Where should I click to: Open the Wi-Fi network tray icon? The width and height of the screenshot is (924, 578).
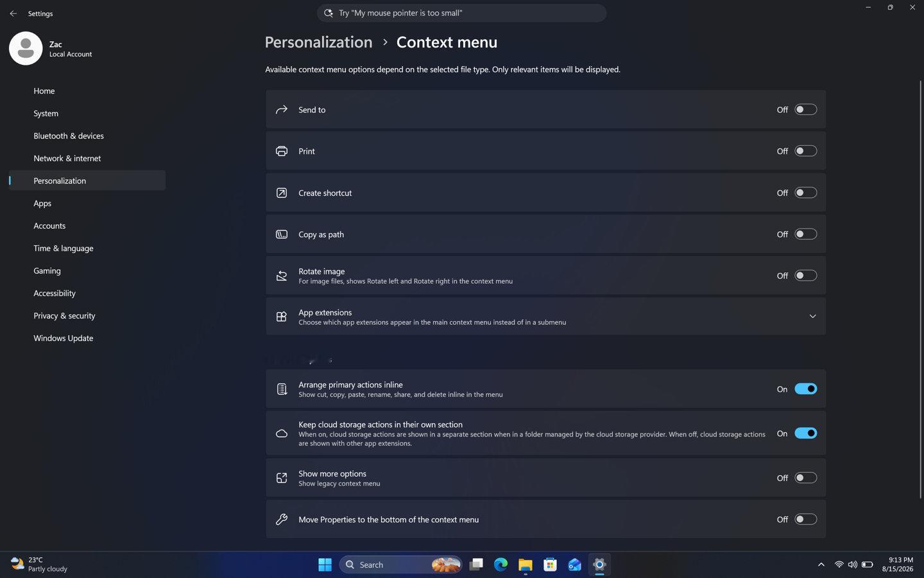point(839,565)
